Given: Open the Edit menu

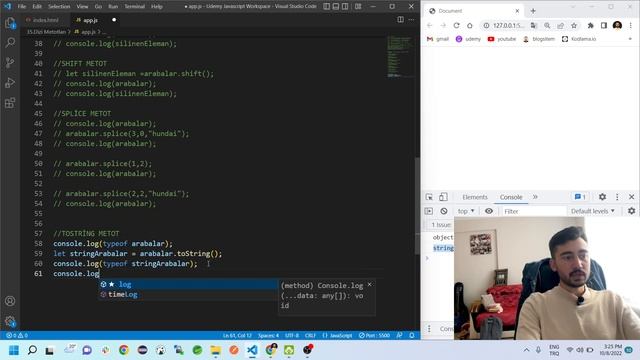Looking at the screenshot, I should pyautogui.click(x=37, y=7).
